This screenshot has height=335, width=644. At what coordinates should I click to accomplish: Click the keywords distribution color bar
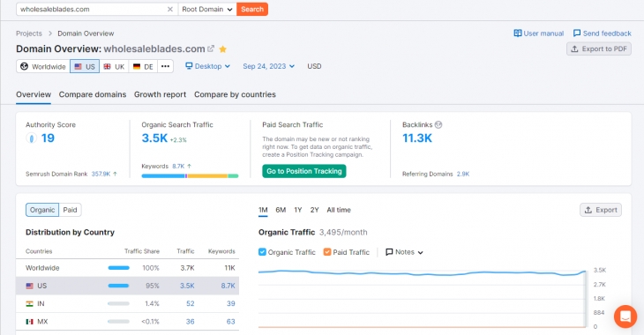click(x=190, y=176)
